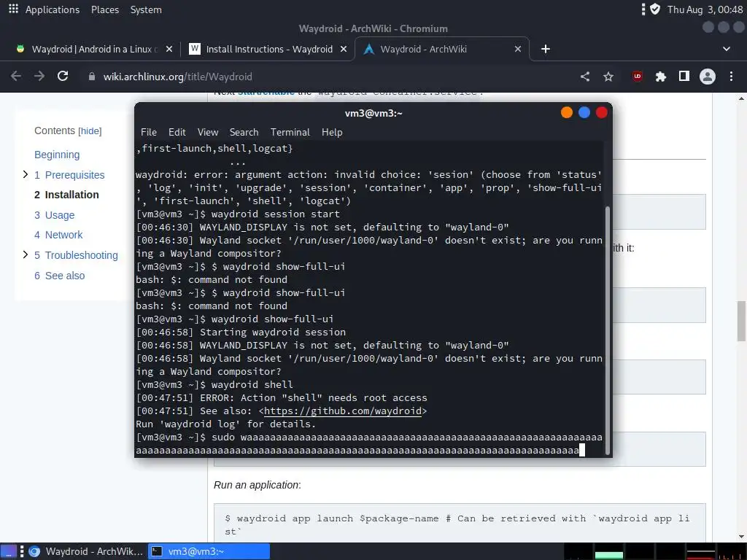This screenshot has height=560, width=747.
Task: Click the applications grid icon in top panel
Action: point(13,9)
